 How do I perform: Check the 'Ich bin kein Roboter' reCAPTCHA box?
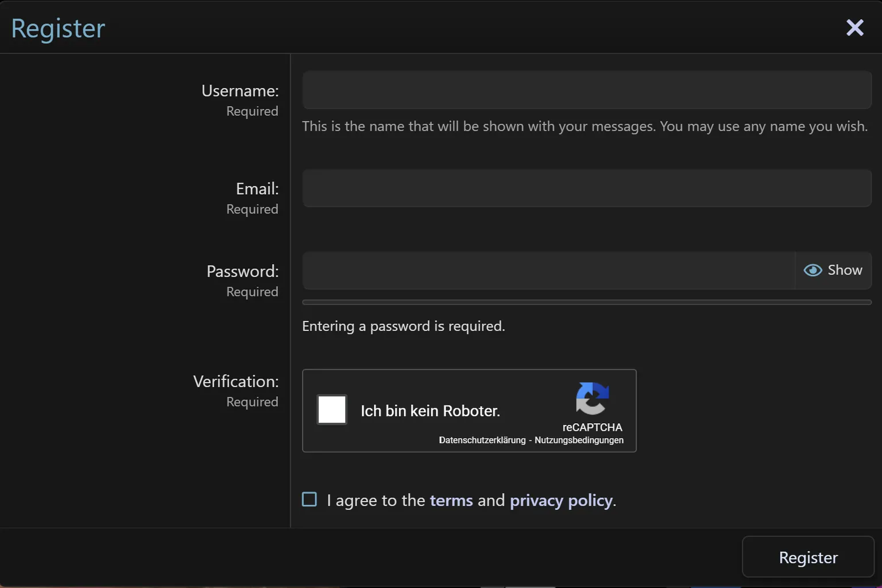[332, 409]
